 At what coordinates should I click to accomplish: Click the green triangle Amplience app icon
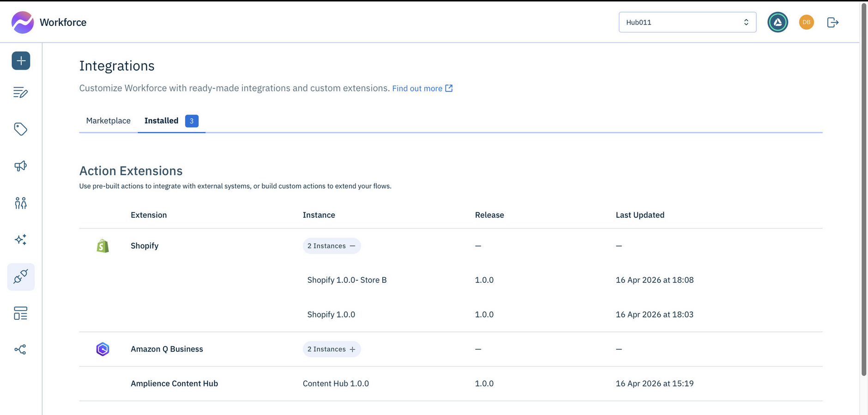[778, 22]
